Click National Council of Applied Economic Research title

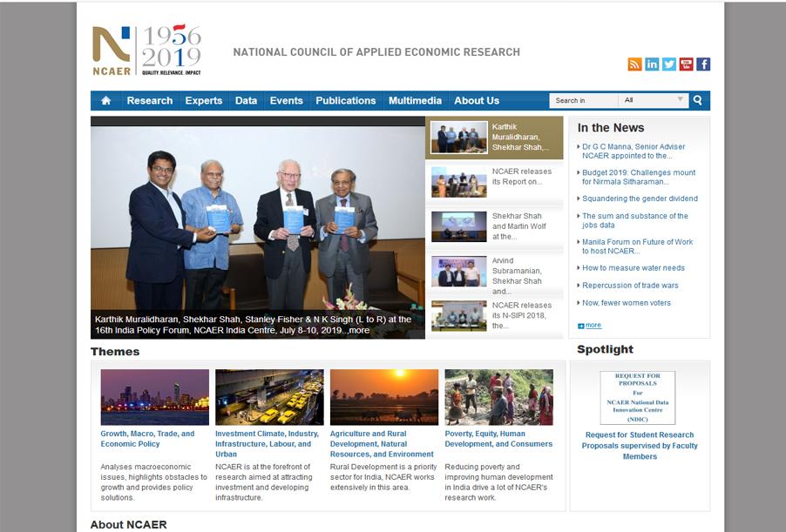coord(376,52)
